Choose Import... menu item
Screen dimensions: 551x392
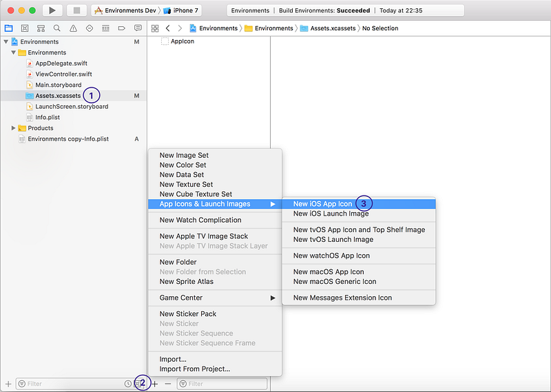coord(215,360)
